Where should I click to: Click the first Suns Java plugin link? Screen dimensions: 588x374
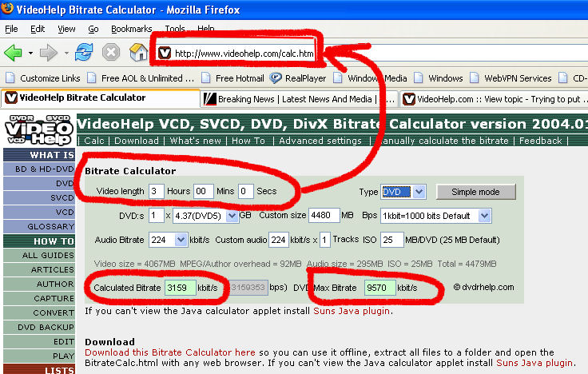[352, 311]
